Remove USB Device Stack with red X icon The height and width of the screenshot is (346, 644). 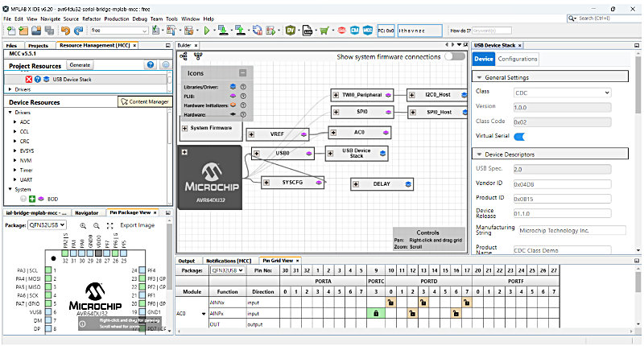point(29,79)
